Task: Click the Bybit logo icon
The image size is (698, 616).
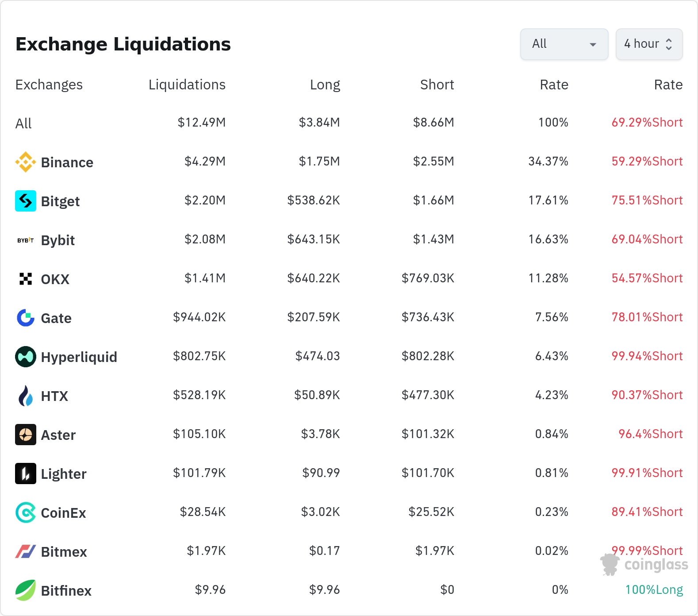Action: click(x=26, y=240)
